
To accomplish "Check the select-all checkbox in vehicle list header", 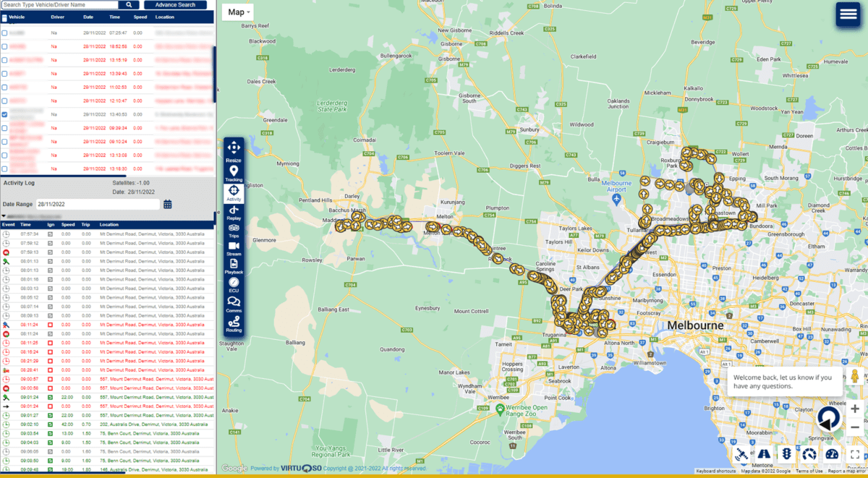I will click(5, 17).
